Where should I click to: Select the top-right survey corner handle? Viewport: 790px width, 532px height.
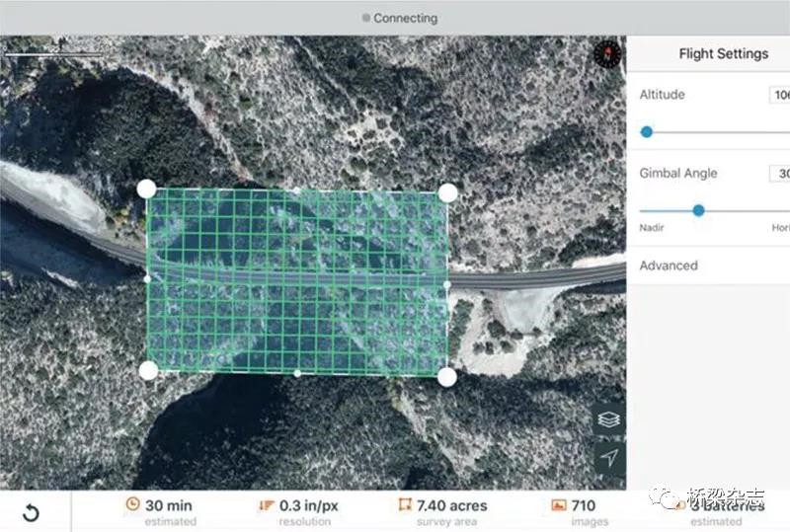point(447,192)
